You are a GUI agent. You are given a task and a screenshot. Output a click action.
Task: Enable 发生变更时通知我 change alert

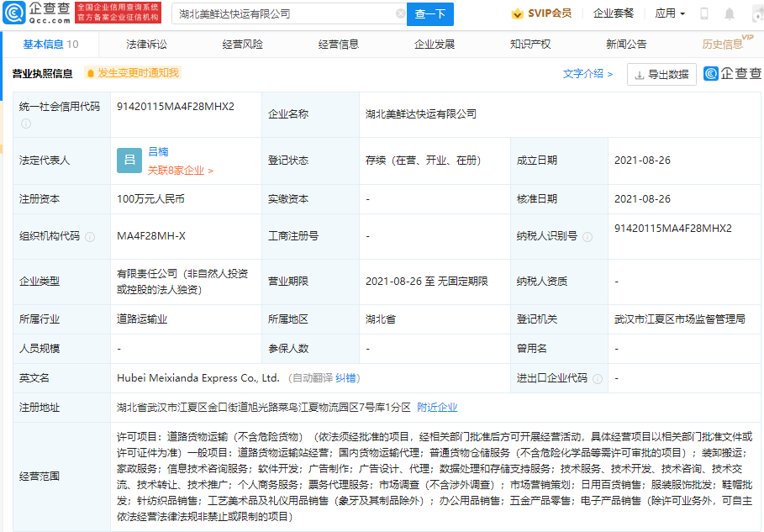point(132,73)
